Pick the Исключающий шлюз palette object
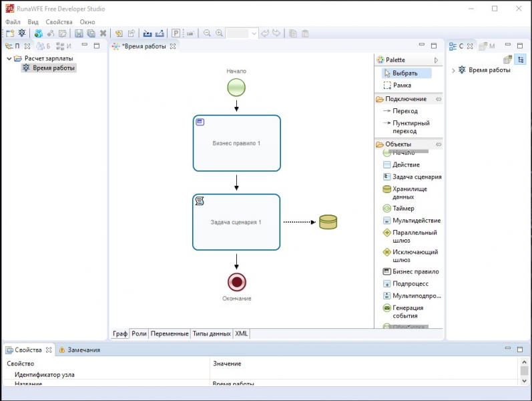 pos(411,255)
